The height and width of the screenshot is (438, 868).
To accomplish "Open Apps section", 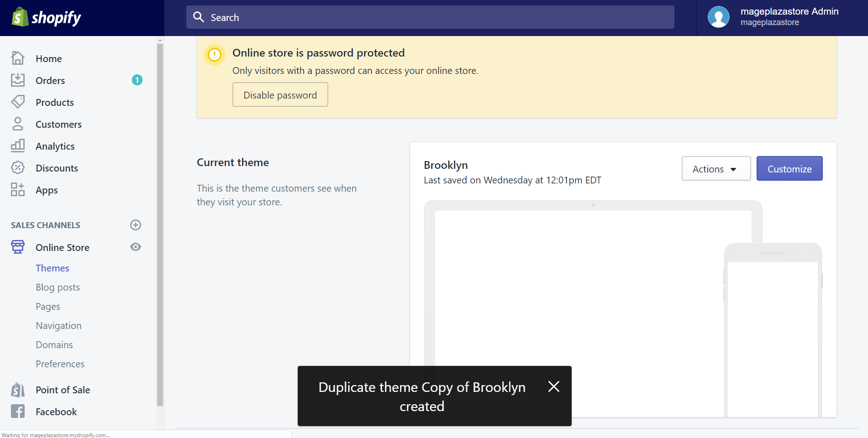I will pyautogui.click(x=47, y=190).
